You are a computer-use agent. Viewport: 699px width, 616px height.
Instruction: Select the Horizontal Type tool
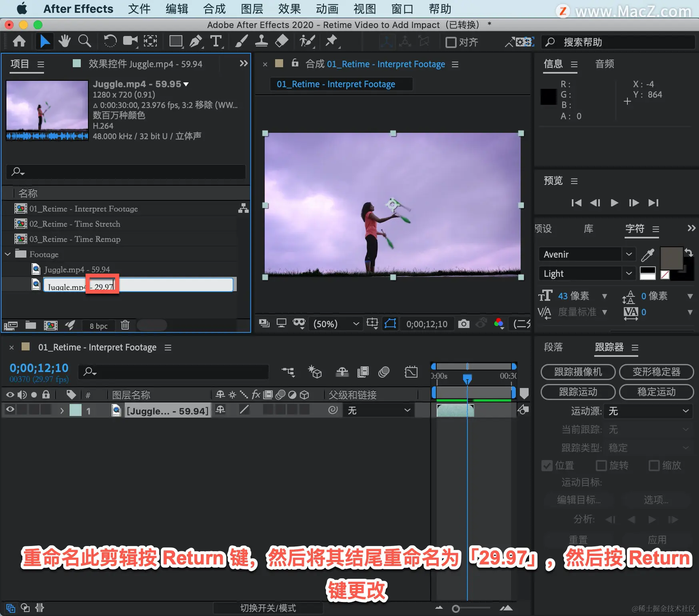click(216, 41)
